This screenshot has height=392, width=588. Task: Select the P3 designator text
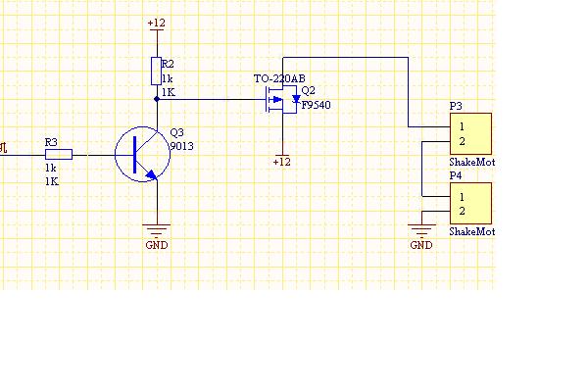coord(456,106)
